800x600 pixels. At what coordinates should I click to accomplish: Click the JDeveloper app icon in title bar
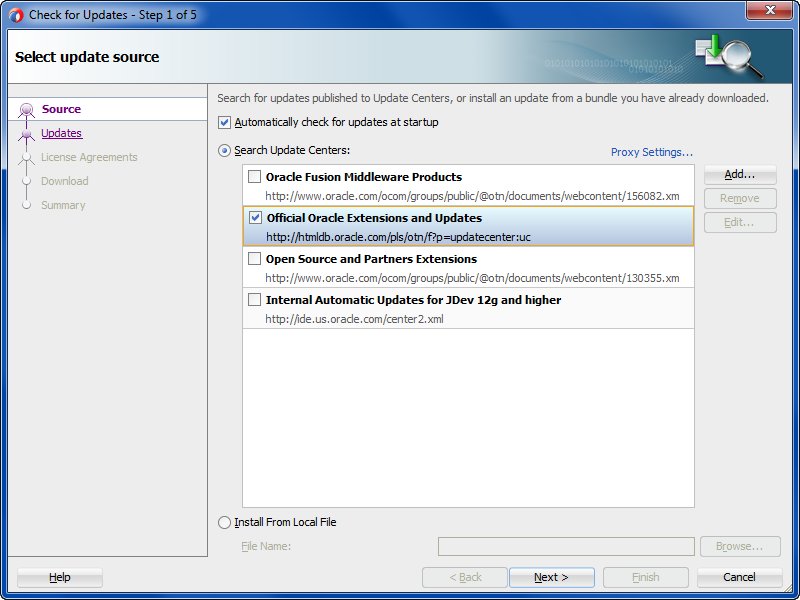click(16, 15)
